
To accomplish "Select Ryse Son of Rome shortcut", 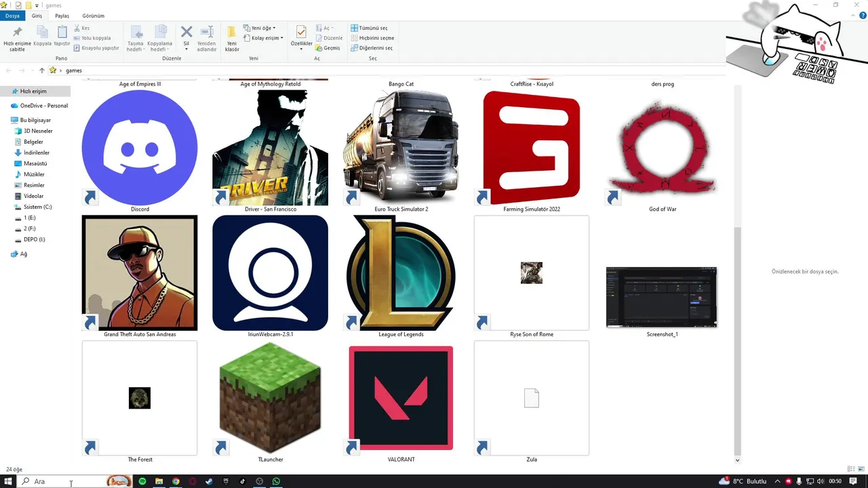I will point(532,272).
